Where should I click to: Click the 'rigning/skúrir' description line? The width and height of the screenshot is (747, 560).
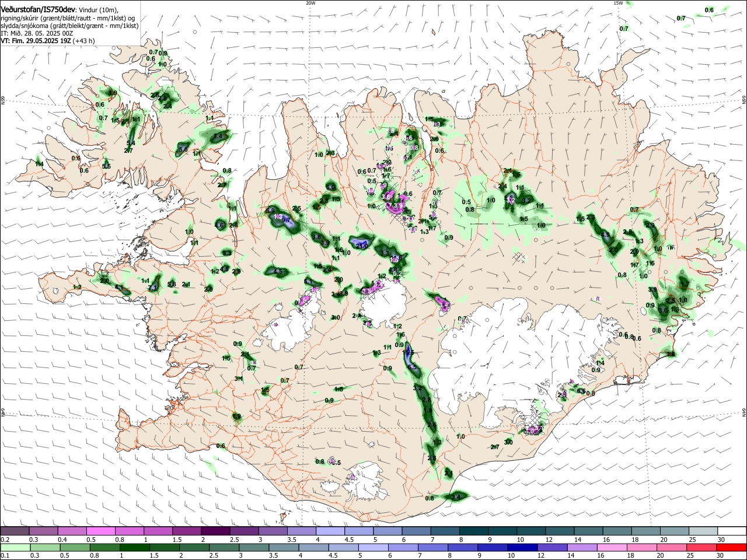coord(68,18)
